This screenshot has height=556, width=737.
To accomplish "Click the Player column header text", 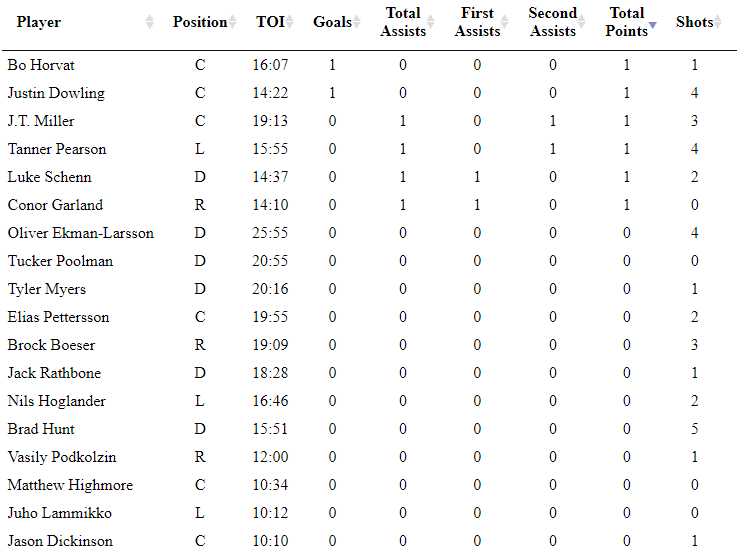I will coord(39,22).
